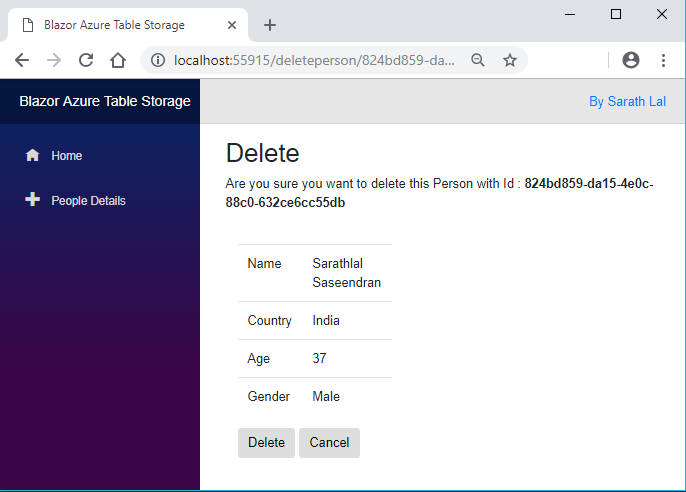Click the zoom magnifier icon in address bar
686x492 pixels.
[478, 60]
